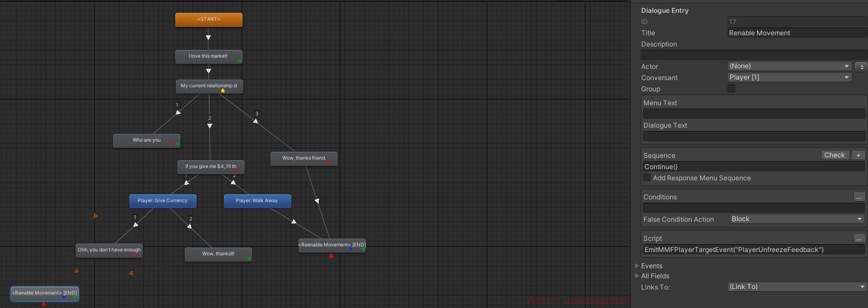The width and height of the screenshot is (868, 308).
Task: Click link arrow from 'Wow, thanks friend.' to Reenable Movement
Action: [x=317, y=200]
